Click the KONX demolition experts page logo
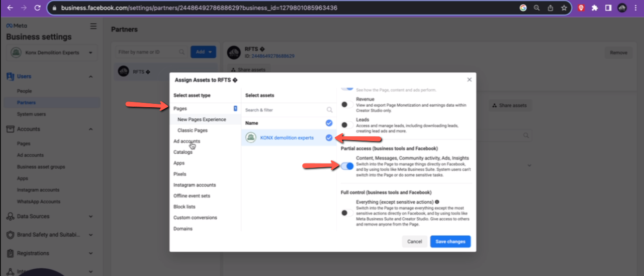Image resolution: width=644 pixels, height=276 pixels. [251, 138]
